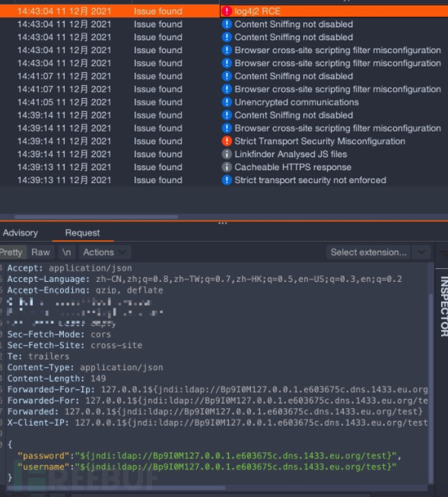
Task: Open the Select extension combo box
Action: pyautogui.click(x=368, y=252)
